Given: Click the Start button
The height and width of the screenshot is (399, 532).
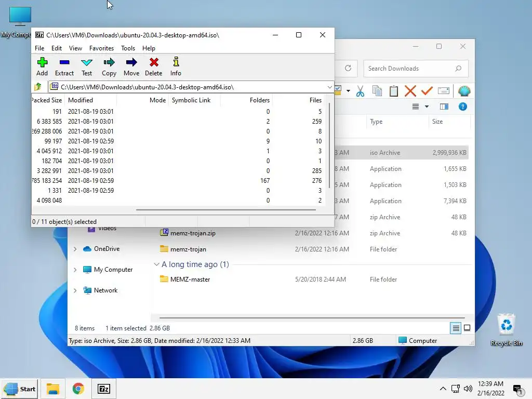Looking at the screenshot, I should (20, 389).
